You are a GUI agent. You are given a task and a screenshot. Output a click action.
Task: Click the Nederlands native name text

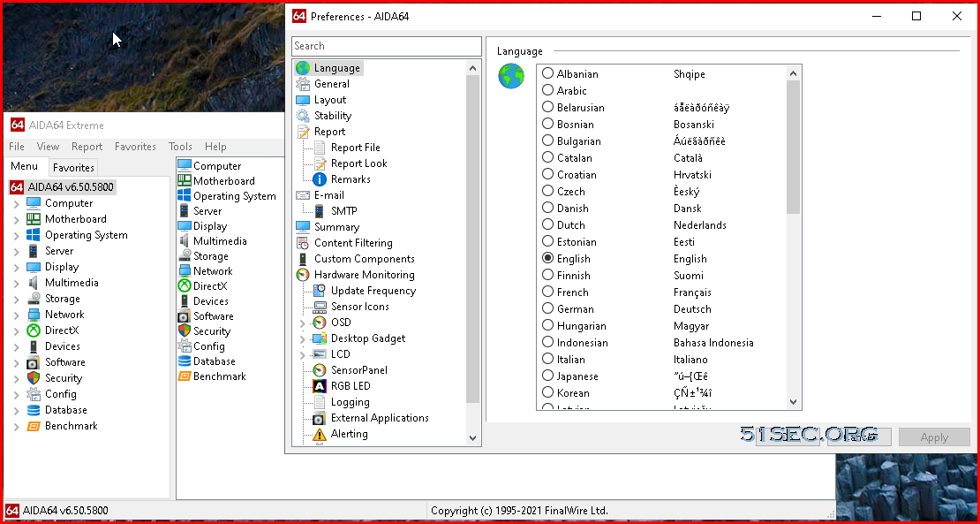point(700,225)
